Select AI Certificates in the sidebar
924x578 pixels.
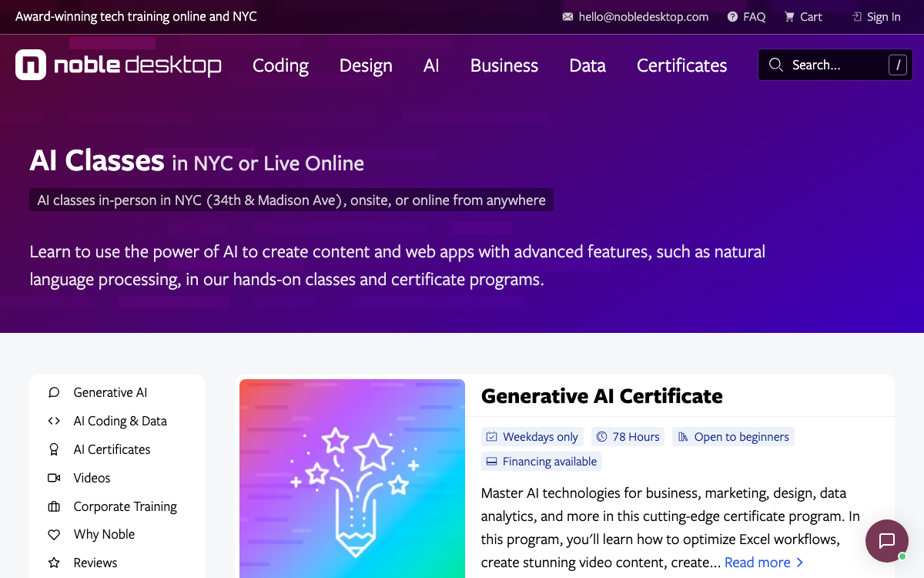(112, 450)
